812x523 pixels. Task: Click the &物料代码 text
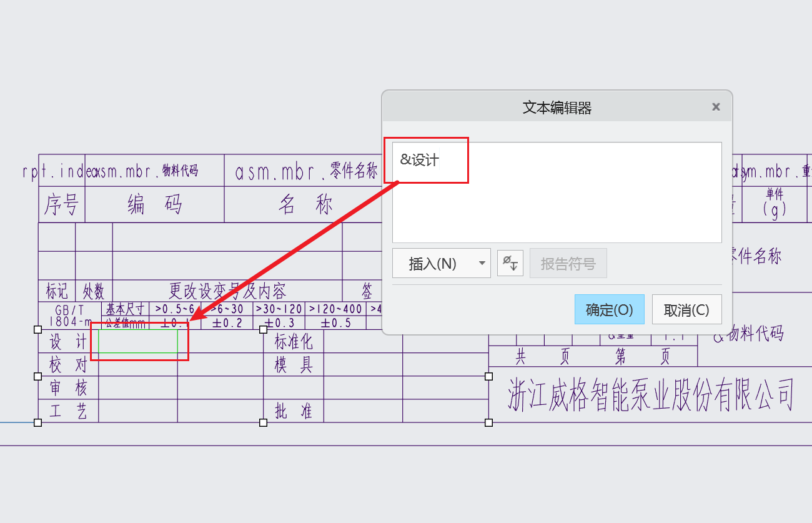(748, 335)
